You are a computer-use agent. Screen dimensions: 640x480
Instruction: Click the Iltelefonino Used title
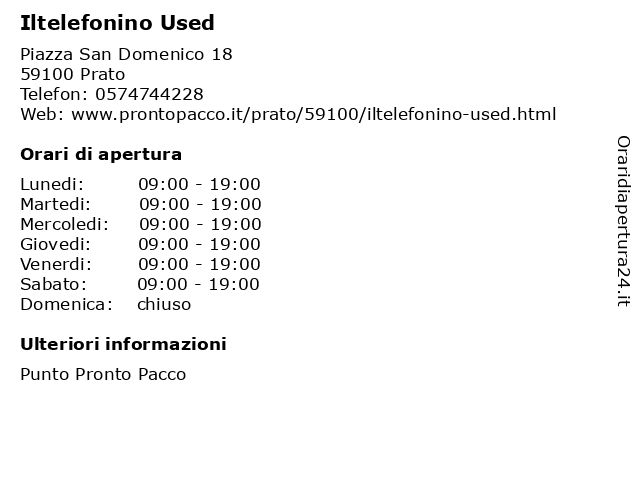(117, 22)
